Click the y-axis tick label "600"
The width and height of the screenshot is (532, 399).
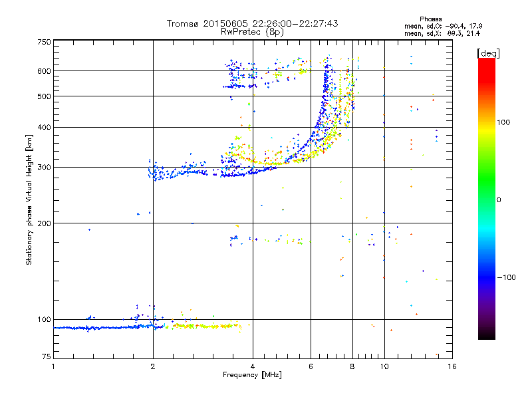coord(44,71)
